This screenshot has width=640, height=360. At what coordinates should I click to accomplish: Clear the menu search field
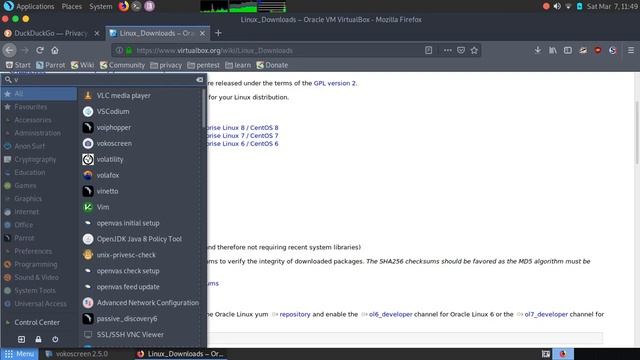199,80
